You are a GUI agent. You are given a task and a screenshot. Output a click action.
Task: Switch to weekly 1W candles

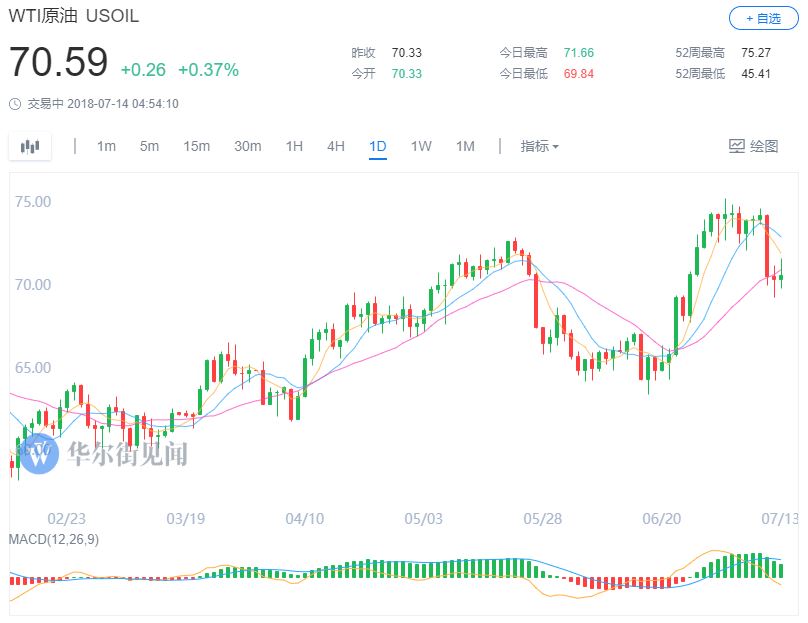(421, 146)
